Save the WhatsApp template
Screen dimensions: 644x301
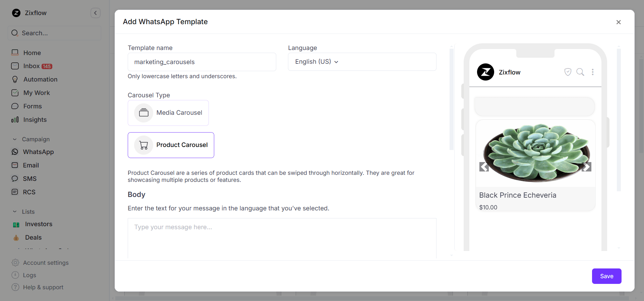coord(606,276)
